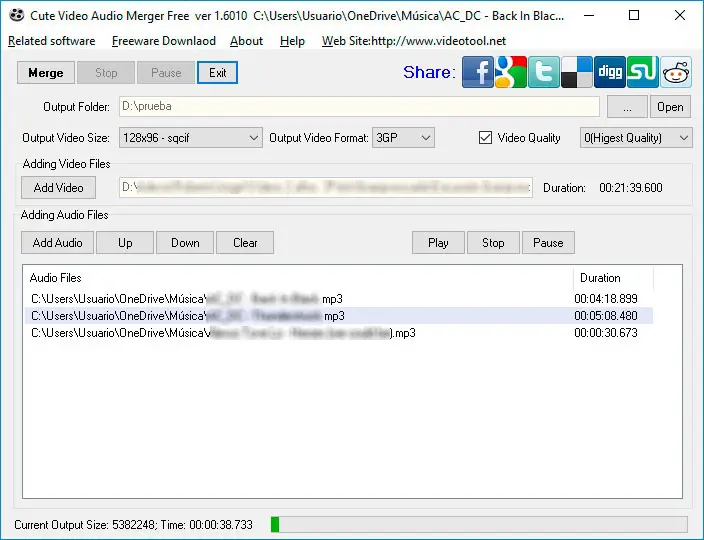704x540 pixels.
Task: Pause audio playback in audio section
Action: pyautogui.click(x=548, y=243)
